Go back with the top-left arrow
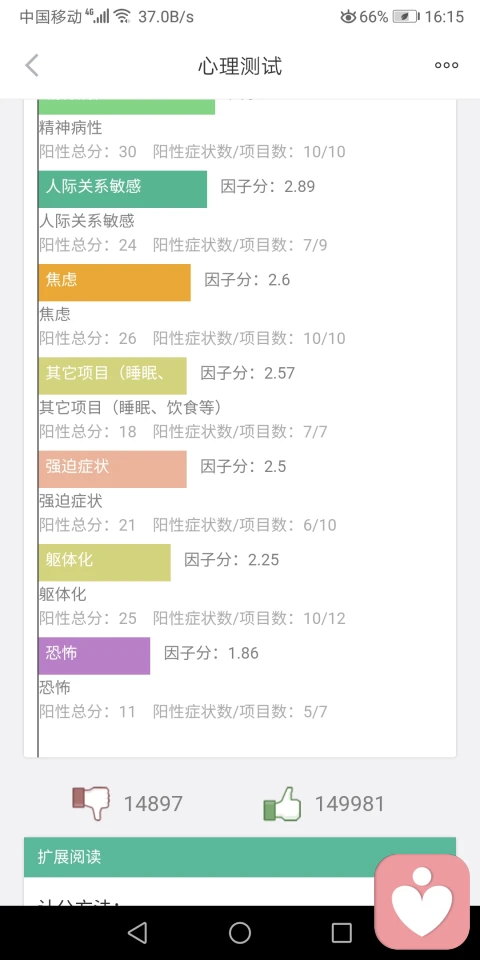Viewport: 480px width, 960px height. (x=32, y=66)
